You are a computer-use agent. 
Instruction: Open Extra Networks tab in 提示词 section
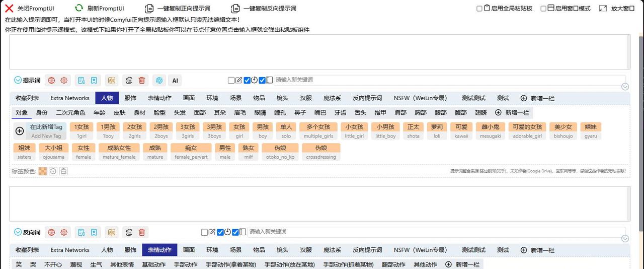coord(70,98)
